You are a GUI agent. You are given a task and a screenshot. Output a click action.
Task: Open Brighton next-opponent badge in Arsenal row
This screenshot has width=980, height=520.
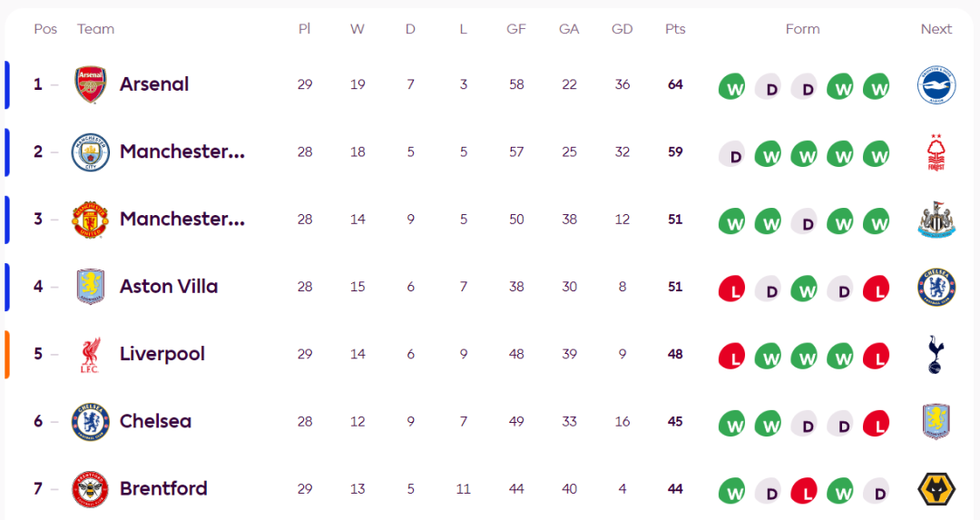click(x=936, y=84)
